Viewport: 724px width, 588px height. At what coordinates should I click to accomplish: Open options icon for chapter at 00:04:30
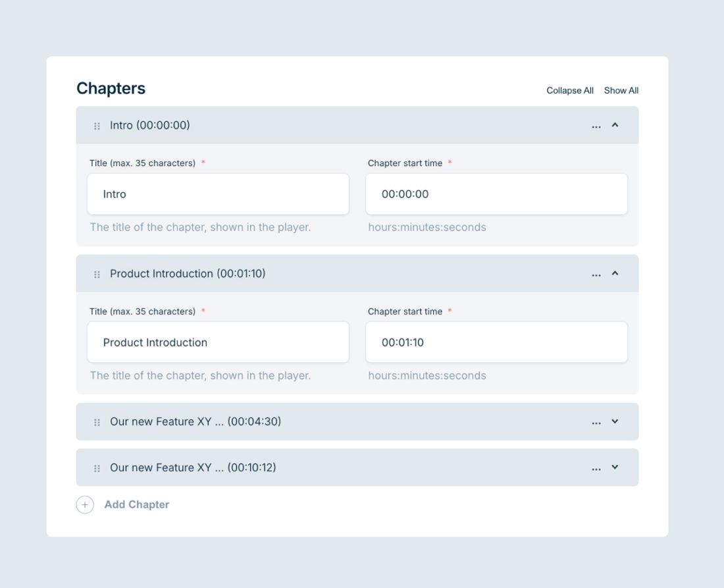coord(596,421)
